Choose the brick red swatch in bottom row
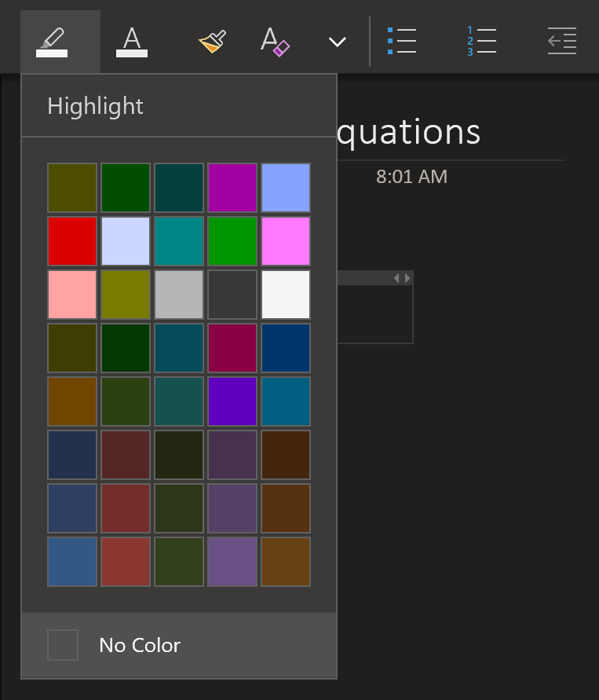Viewport: 599px width, 700px height. click(x=126, y=562)
